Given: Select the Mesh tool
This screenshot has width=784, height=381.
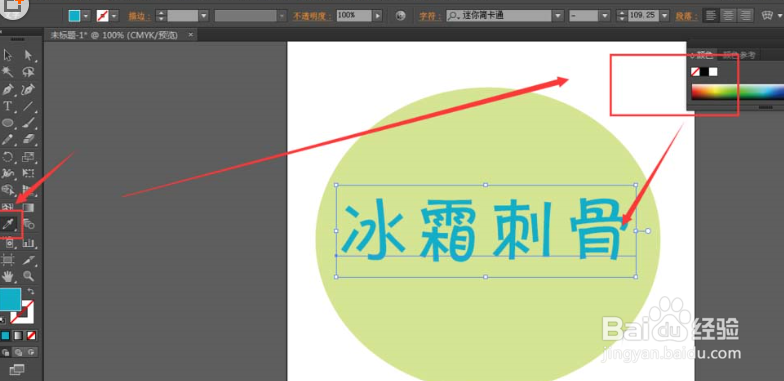Looking at the screenshot, I should (8, 207).
